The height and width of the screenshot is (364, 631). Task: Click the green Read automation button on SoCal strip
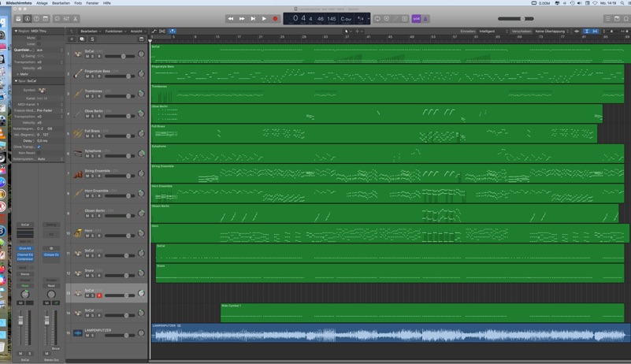[x=25, y=285]
